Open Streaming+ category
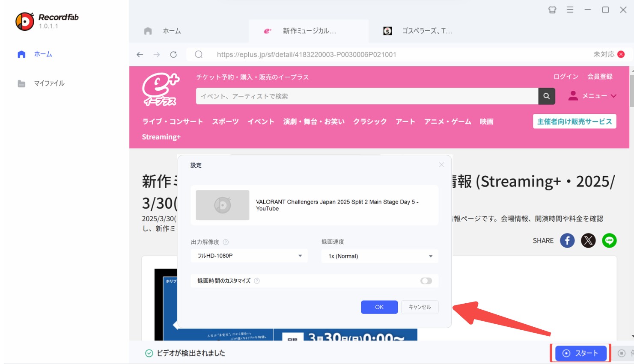Screen dimensions: 634x364 point(161,137)
